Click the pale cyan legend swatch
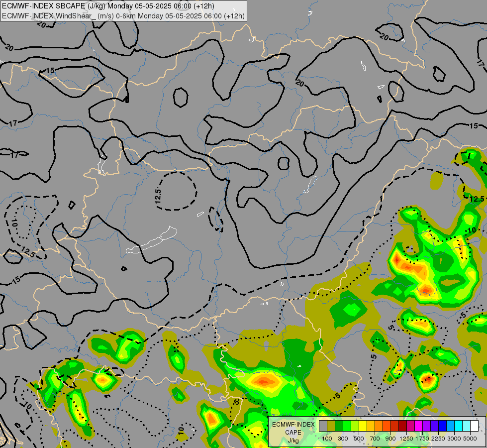487x448 pixels. tap(466, 426)
